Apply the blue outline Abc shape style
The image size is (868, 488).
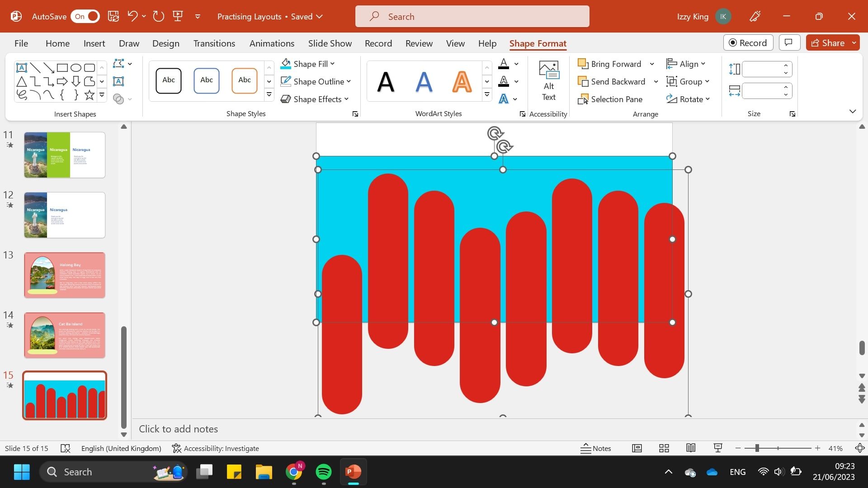207,80
